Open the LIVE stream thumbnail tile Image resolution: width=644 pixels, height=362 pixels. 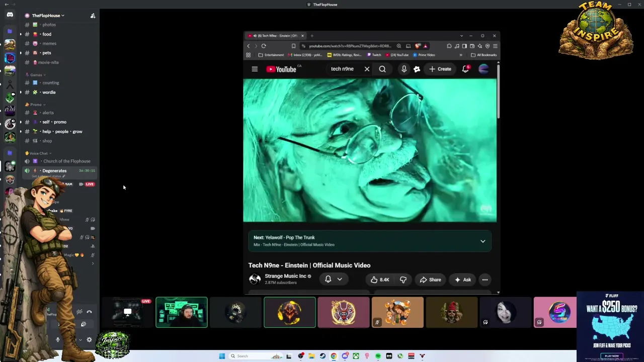[127, 312]
